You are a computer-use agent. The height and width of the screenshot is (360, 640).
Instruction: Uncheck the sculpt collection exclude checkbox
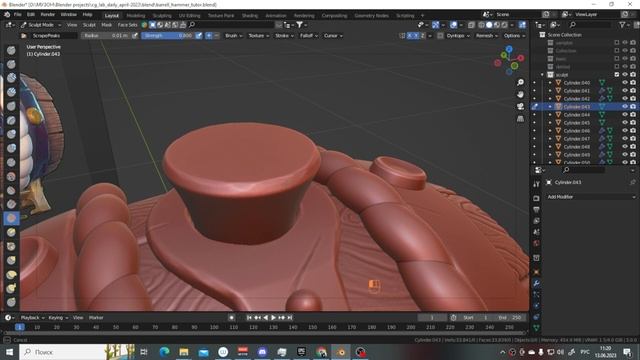[x=617, y=75]
